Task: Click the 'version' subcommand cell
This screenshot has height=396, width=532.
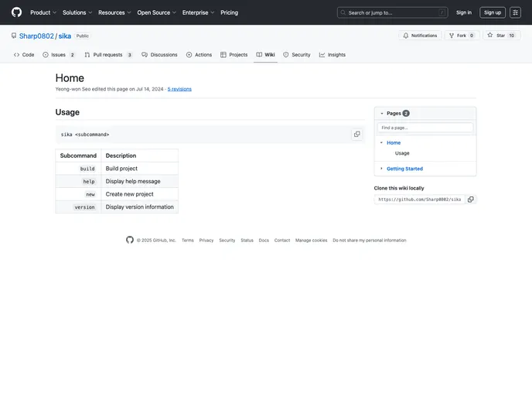Action: coord(78,207)
